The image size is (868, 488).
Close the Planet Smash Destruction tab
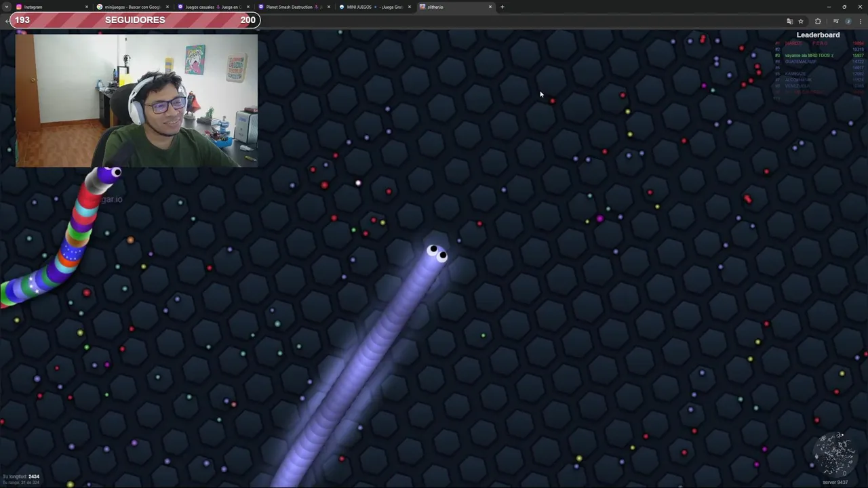329,7
